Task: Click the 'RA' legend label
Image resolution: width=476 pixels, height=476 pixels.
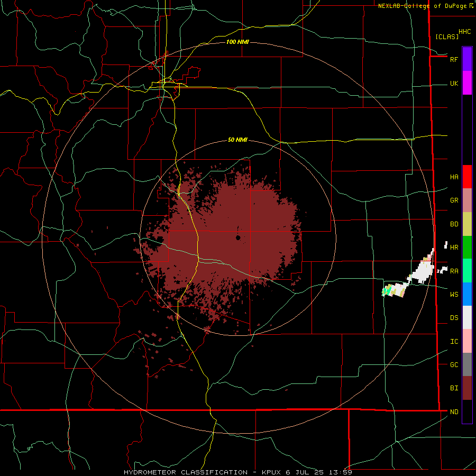Action: pyautogui.click(x=454, y=271)
